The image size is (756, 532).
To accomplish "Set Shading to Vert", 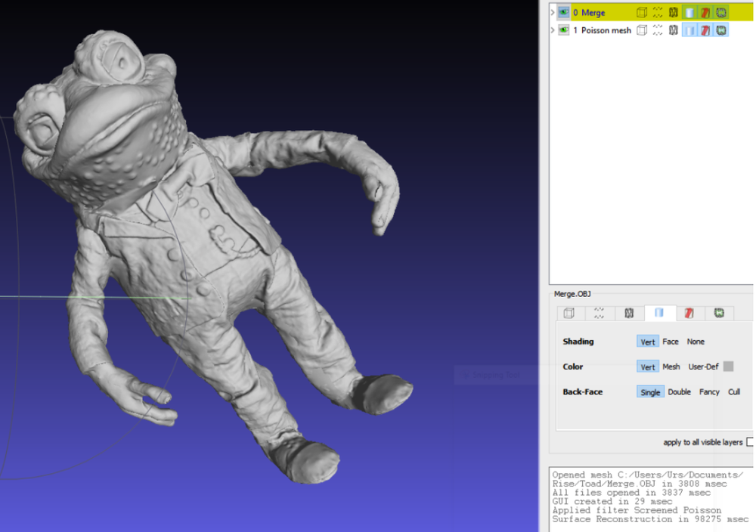I will point(648,342).
